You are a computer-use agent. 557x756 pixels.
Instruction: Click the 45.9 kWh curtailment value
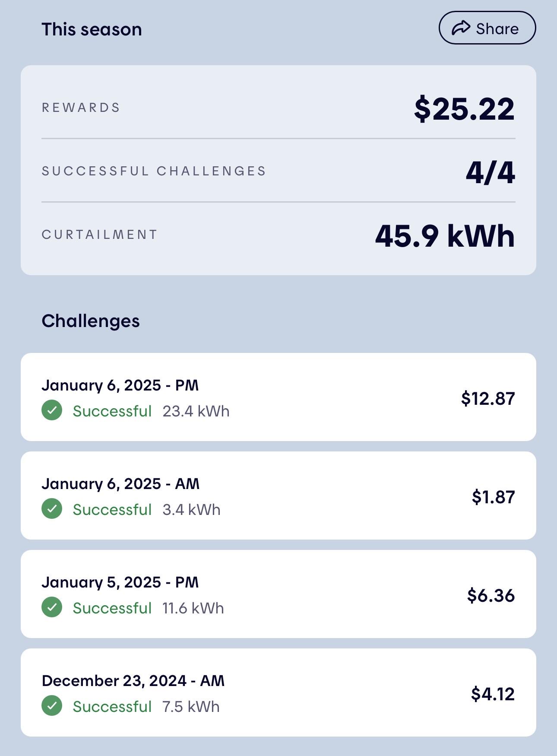pyautogui.click(x=445, y=236)
